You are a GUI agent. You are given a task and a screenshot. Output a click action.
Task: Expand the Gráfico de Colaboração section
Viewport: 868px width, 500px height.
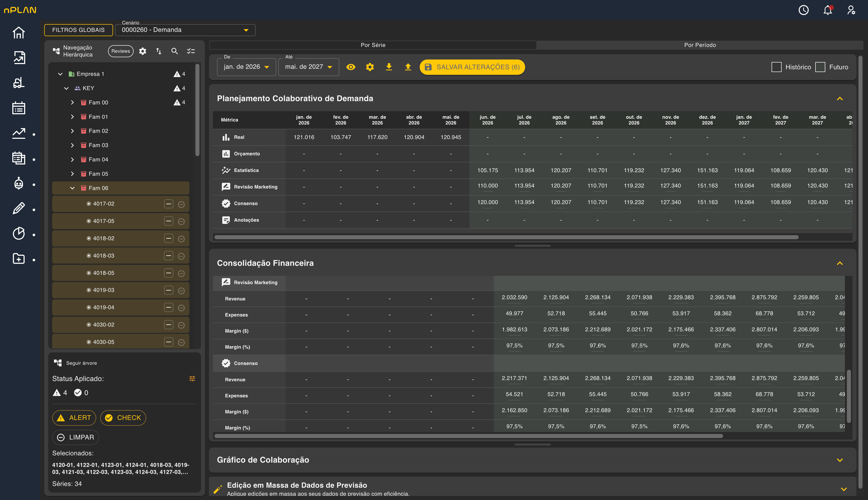point(839,460)
